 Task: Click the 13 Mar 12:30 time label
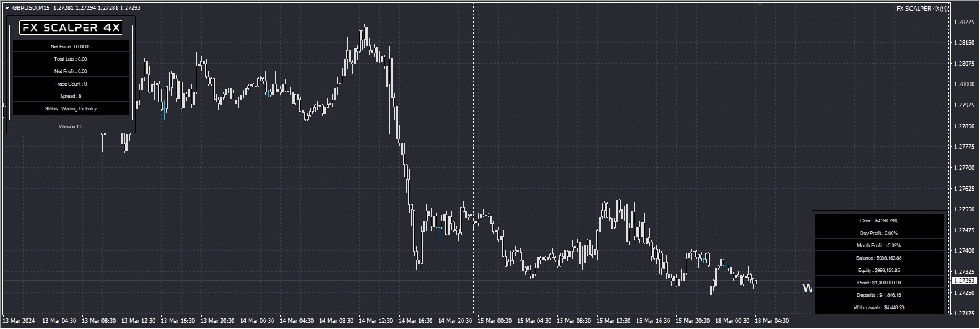pos(139,321)
